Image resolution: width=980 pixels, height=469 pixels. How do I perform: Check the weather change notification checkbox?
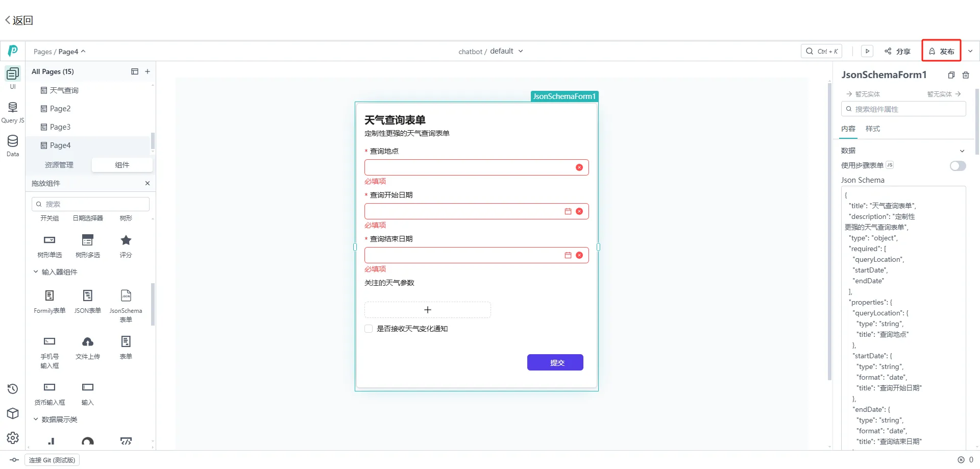click(369, 329)
